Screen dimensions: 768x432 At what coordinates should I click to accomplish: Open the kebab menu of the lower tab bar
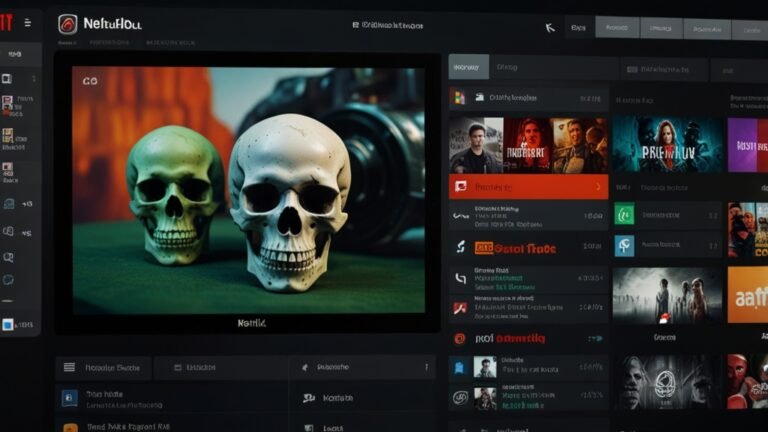[427, 367]
